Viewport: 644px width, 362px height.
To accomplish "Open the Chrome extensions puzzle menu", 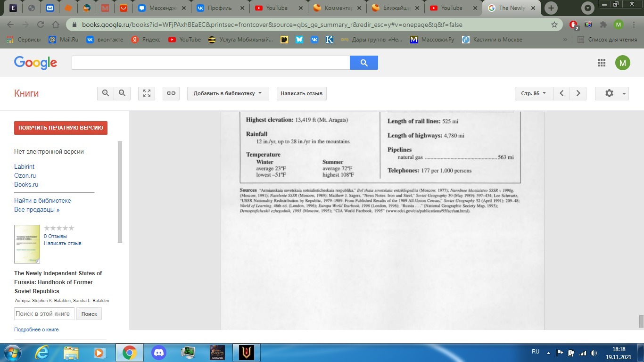I will [603, 25].
